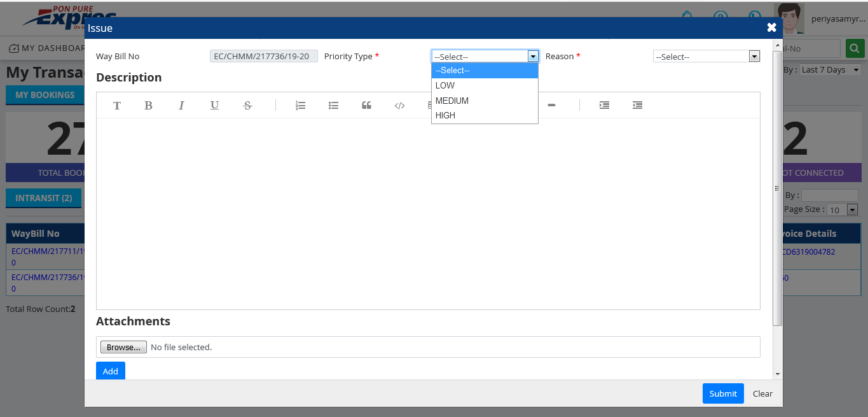Add a block quote
This screenshot has height=417, width=868.
point(366,106)
